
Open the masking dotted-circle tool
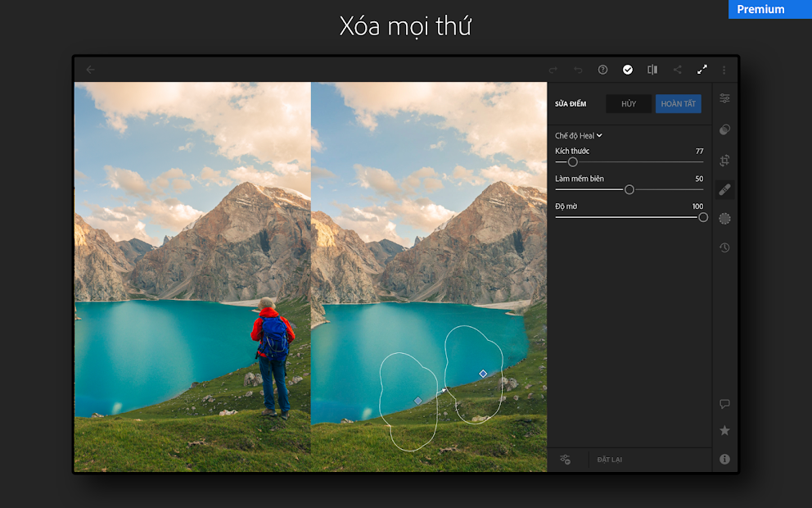coord(724,219)
